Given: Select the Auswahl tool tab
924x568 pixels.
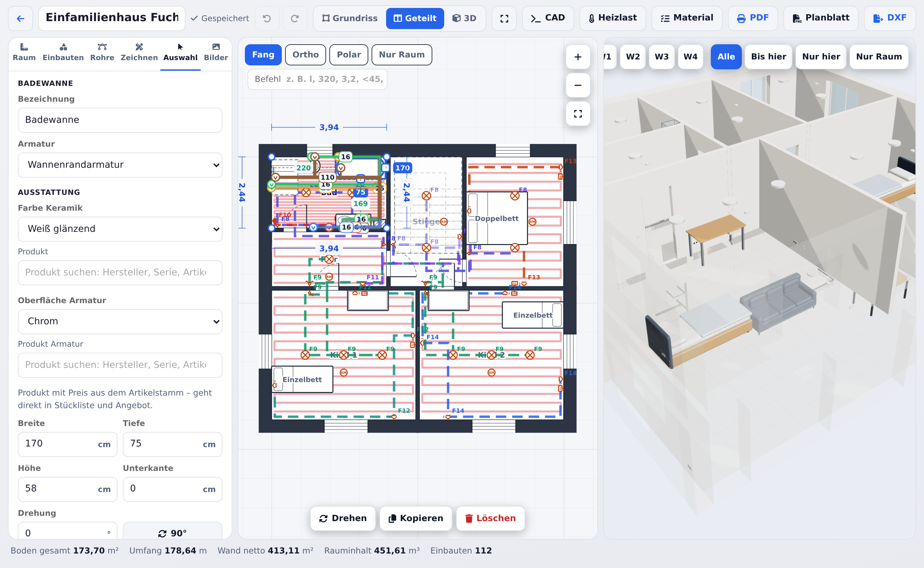Looking at the screenshot, I should (x=180, y=52).
